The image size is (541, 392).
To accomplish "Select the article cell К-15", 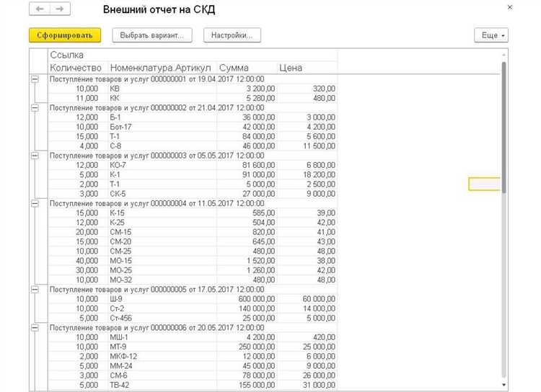I will coord(162,213).
